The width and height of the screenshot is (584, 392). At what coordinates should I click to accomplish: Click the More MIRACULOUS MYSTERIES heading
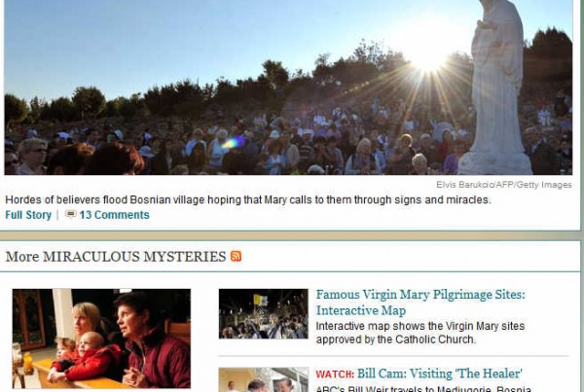tap(116, 257)
